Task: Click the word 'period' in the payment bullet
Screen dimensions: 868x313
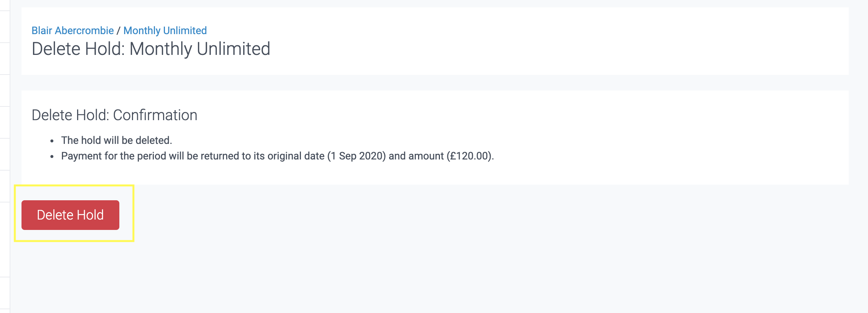Action: click(152, 156)
